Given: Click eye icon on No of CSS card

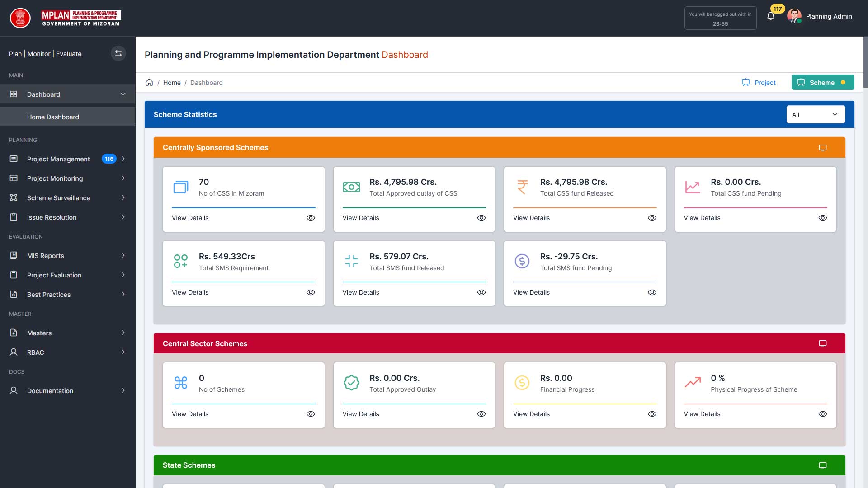Looking at the screenshot, I should pos(311,218).
